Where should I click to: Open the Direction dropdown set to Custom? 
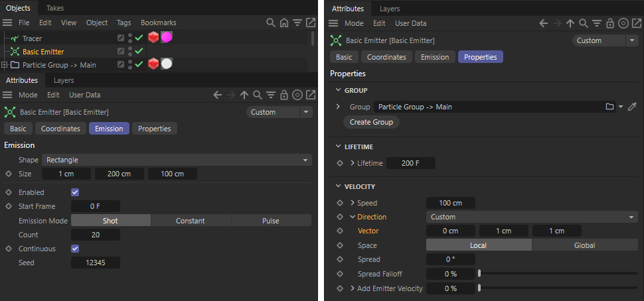coord(532,217)
